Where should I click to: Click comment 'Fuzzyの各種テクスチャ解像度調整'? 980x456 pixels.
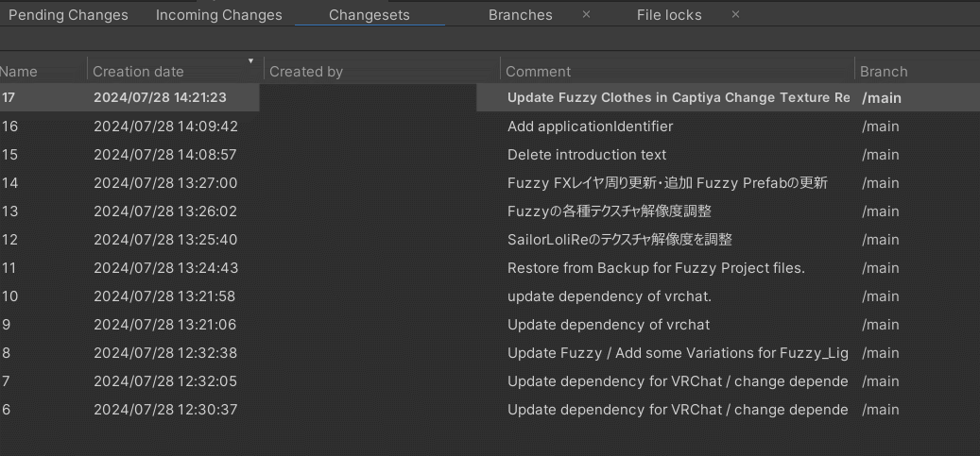coord(610,211)
